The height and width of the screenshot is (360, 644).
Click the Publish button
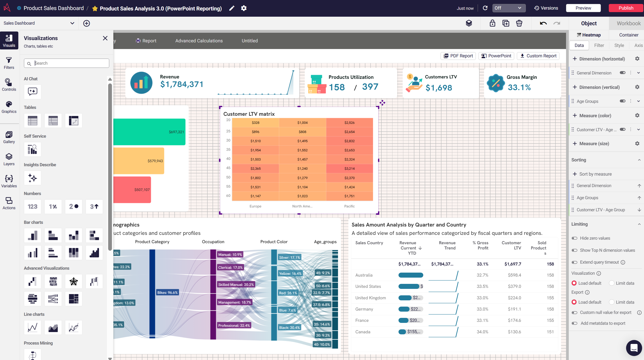coord(625,8)
